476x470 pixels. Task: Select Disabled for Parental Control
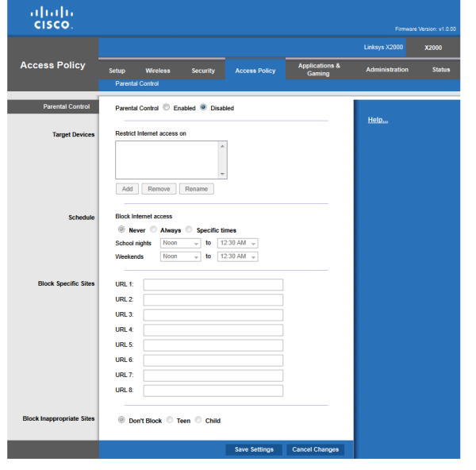(x=204, y=108)
